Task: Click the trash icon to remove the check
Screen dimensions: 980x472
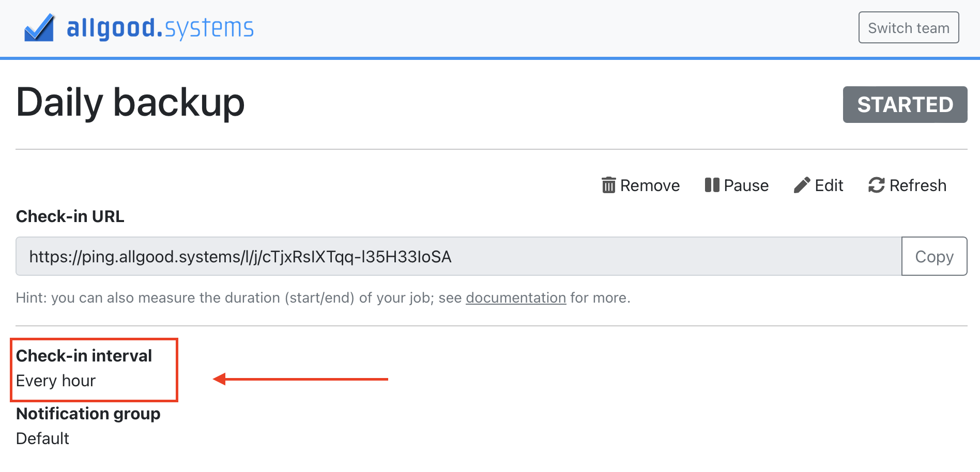Action: click(609, 185)
